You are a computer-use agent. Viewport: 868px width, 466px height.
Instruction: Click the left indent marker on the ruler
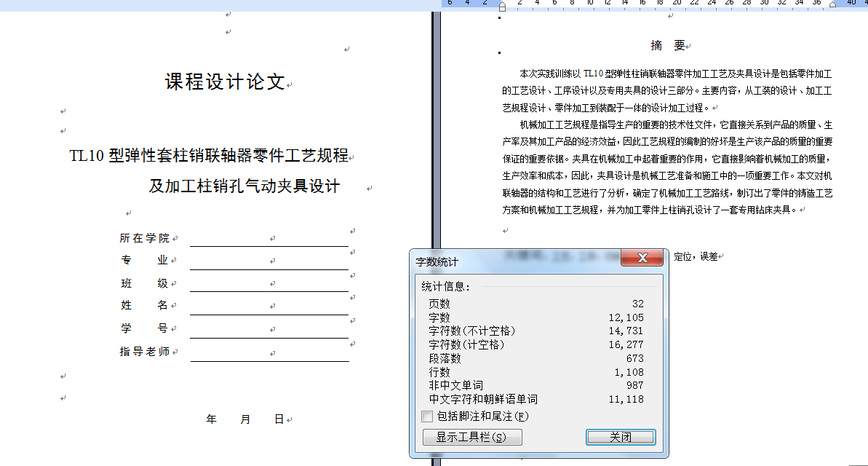tap(502, 7)
